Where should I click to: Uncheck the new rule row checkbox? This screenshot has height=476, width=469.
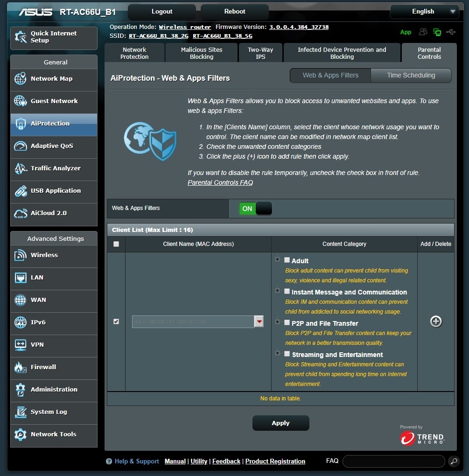(116, 322)
